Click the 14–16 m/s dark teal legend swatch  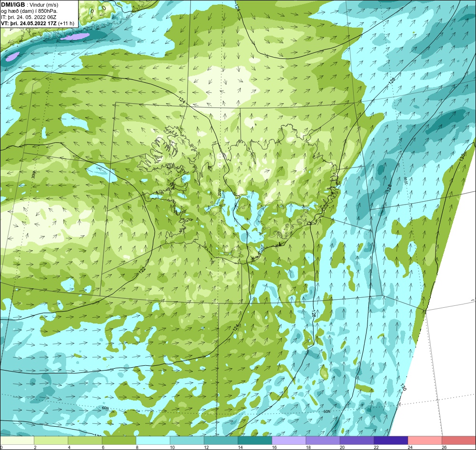point(255,440)
